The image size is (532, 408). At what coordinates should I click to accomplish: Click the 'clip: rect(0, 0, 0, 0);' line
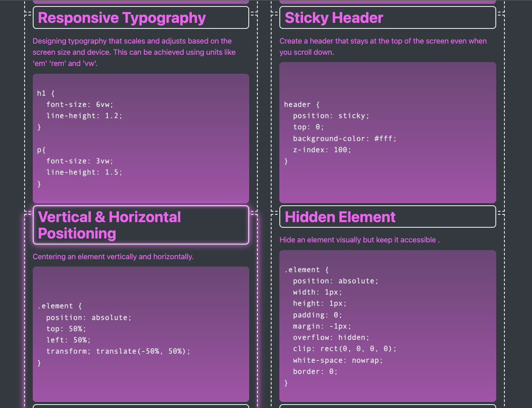pyautogui.click(x=344, y=348)
